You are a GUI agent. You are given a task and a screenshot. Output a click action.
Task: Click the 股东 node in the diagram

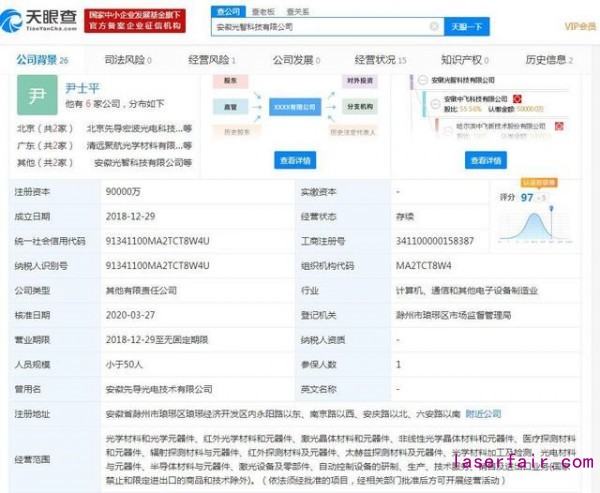click(x=230, y=79)
